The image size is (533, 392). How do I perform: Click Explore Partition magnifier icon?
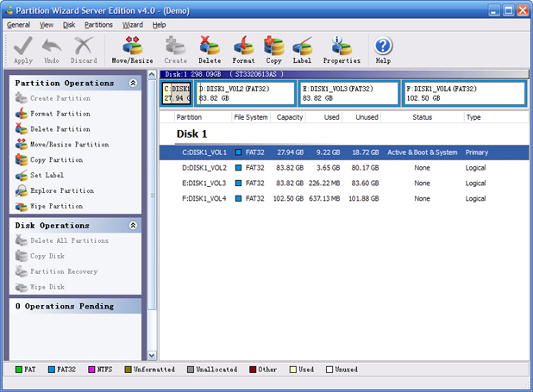[22, 190]
